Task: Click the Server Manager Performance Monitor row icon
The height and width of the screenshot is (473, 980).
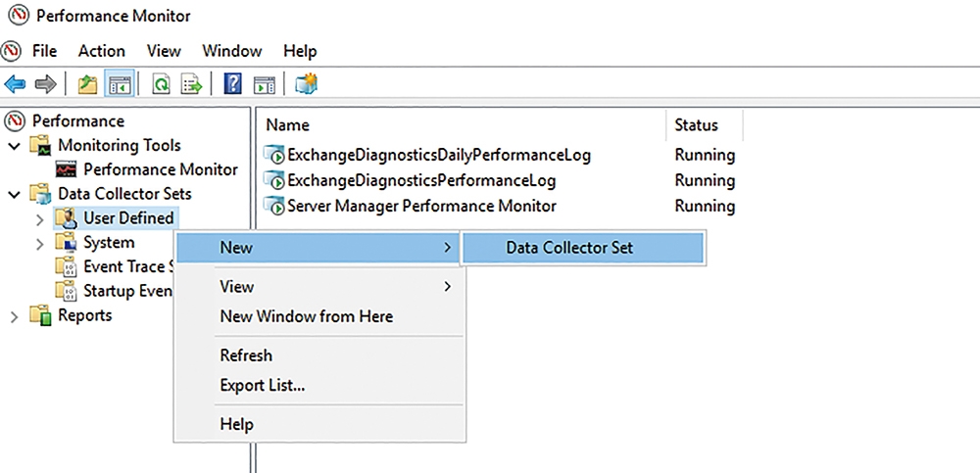Action: point(273,207)
